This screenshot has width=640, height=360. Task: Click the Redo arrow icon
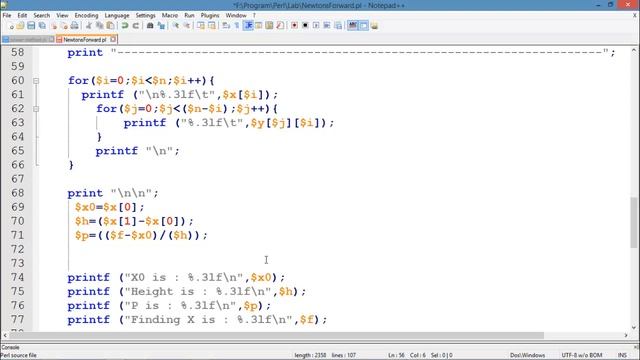(136, 26)
